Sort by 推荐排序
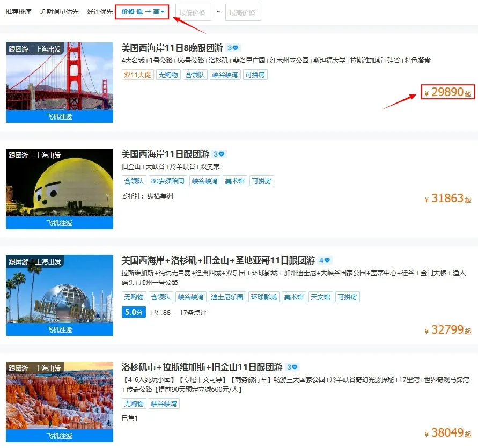 point(19,12)
